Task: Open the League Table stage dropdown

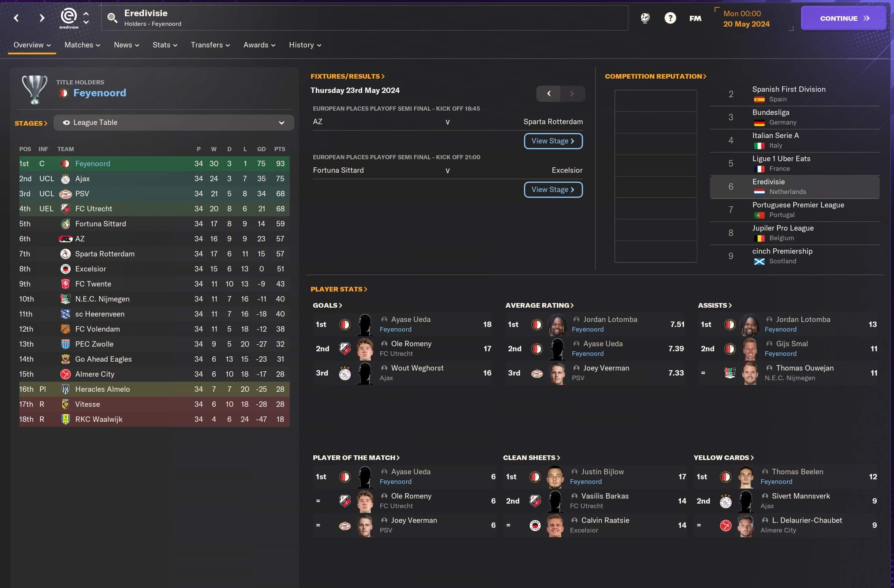Action: coord(174,123)
